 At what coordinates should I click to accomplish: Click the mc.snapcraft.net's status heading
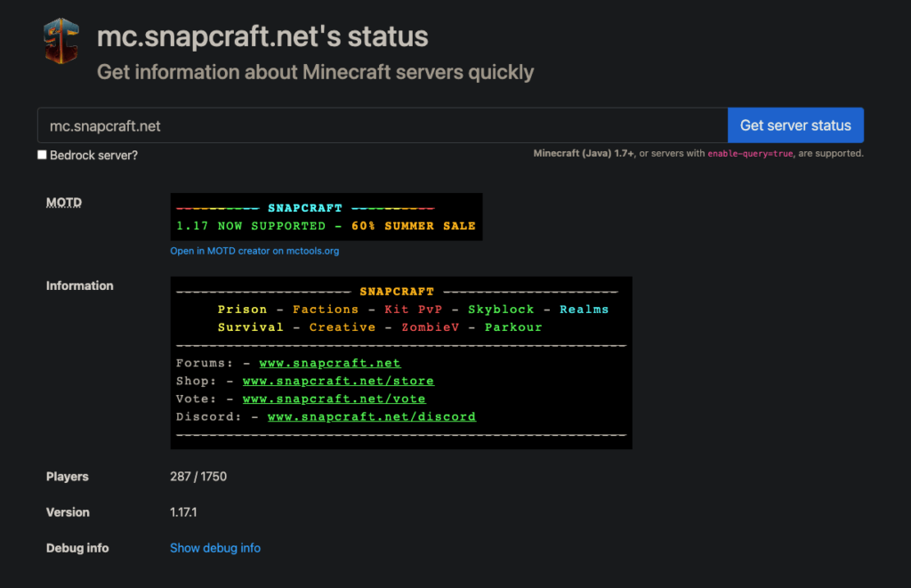pyautogui.click(x=262, y=36)
